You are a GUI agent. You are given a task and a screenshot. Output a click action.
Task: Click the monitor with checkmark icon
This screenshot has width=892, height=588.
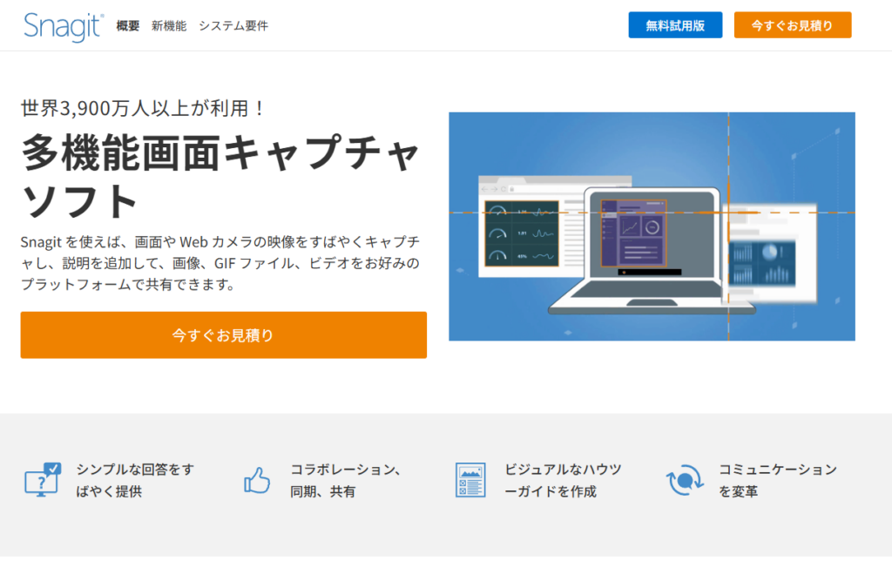(43, 480)
